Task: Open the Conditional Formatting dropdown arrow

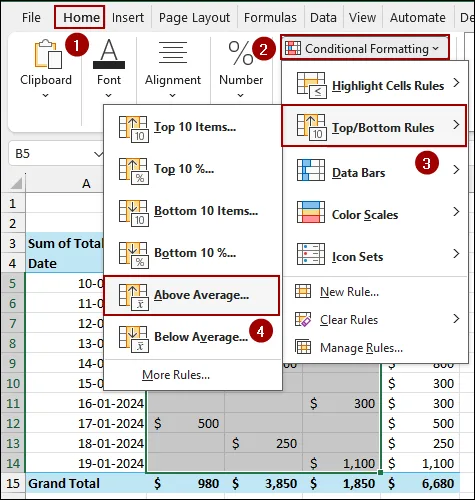Action: pos(436,49)
